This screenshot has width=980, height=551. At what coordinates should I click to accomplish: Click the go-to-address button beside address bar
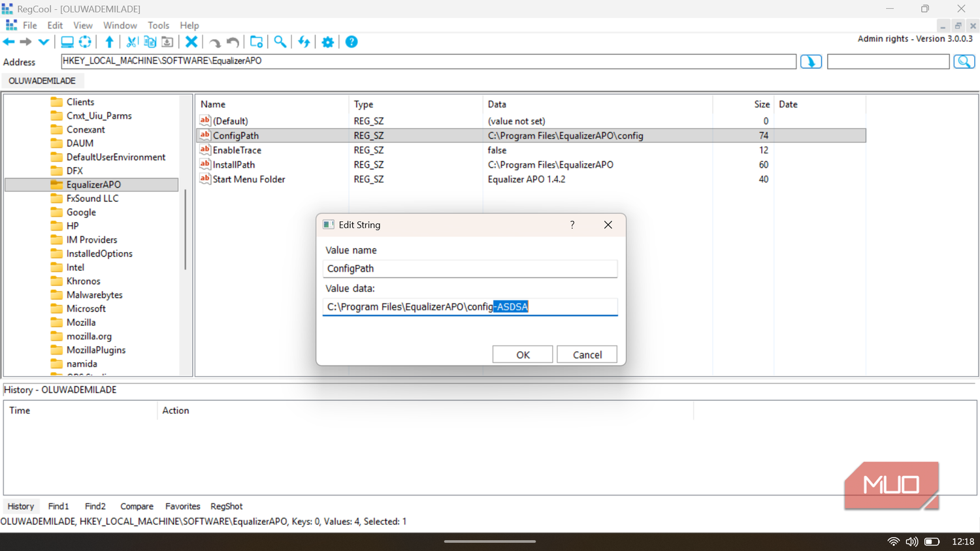pyautogui.click(x=811, y=61)
